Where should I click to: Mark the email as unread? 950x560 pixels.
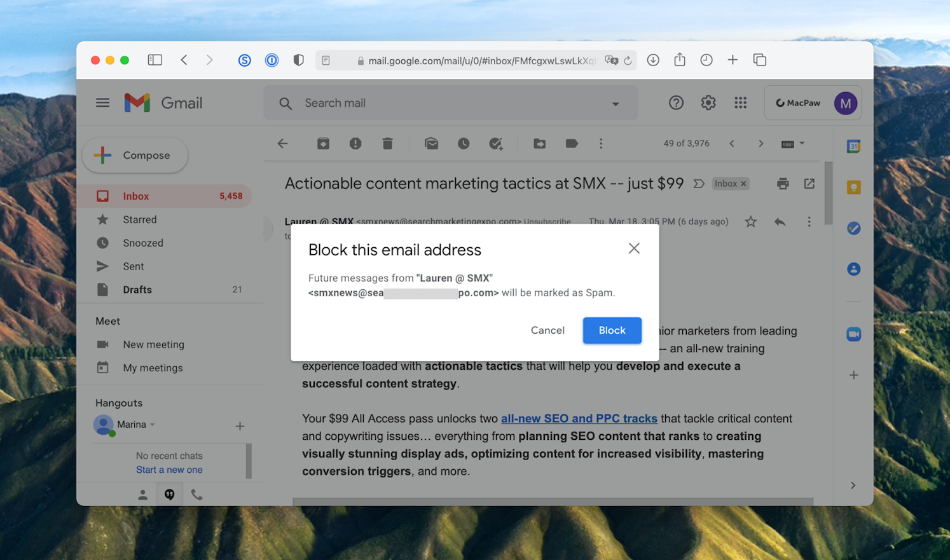tap(432, 144)
